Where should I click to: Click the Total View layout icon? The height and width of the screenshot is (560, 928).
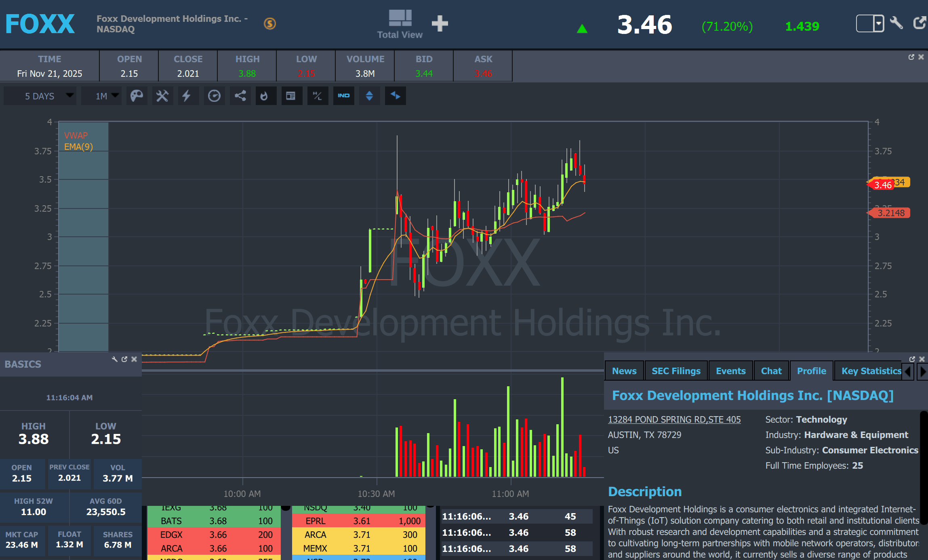400,19
